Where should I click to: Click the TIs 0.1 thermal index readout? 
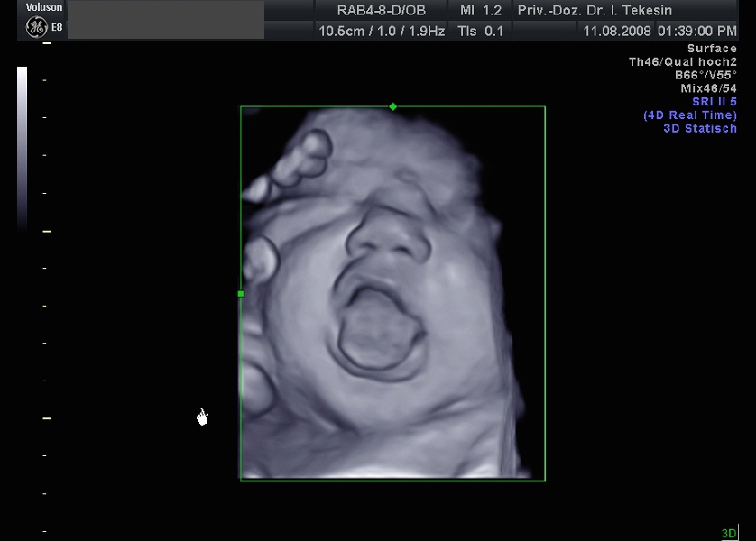[481, 31]
